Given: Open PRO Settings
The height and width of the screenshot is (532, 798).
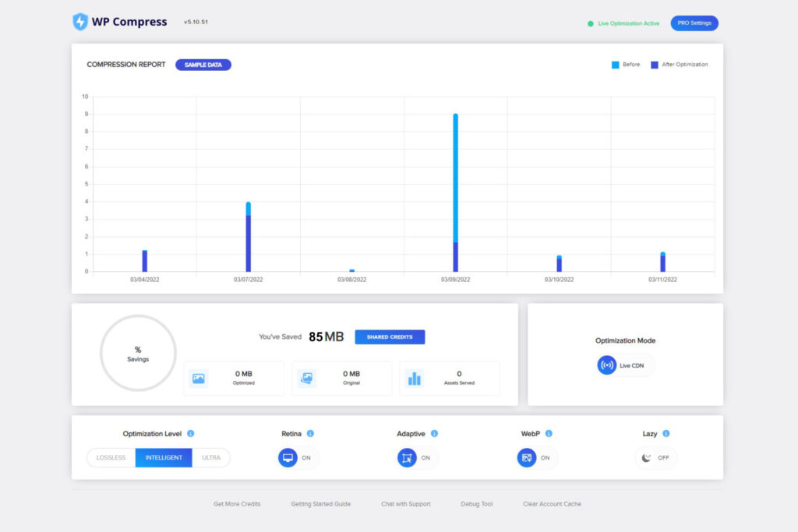Looking at the screenshot, I should pos(694,23).
